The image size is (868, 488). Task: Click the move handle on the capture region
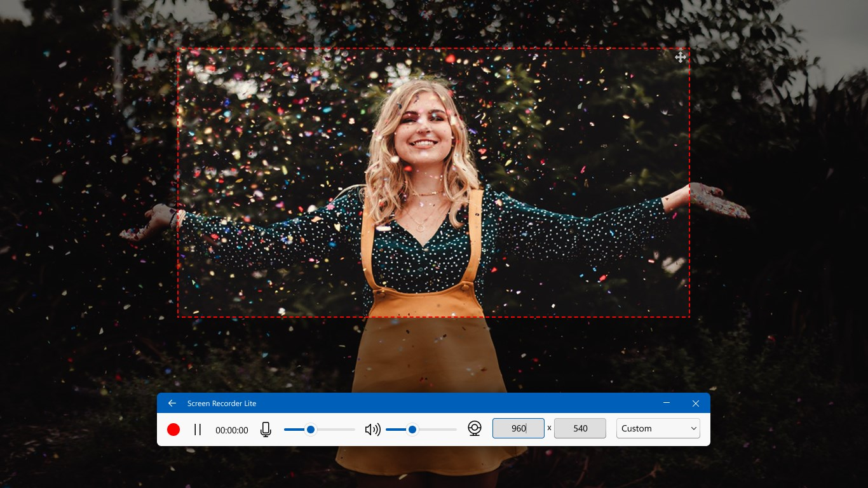[680, 57]
